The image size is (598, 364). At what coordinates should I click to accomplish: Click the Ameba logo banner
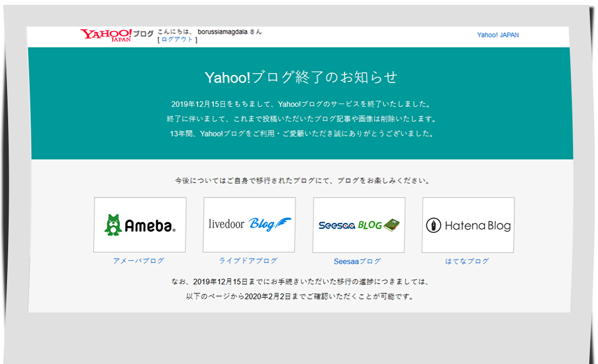[x=140, y=225]
